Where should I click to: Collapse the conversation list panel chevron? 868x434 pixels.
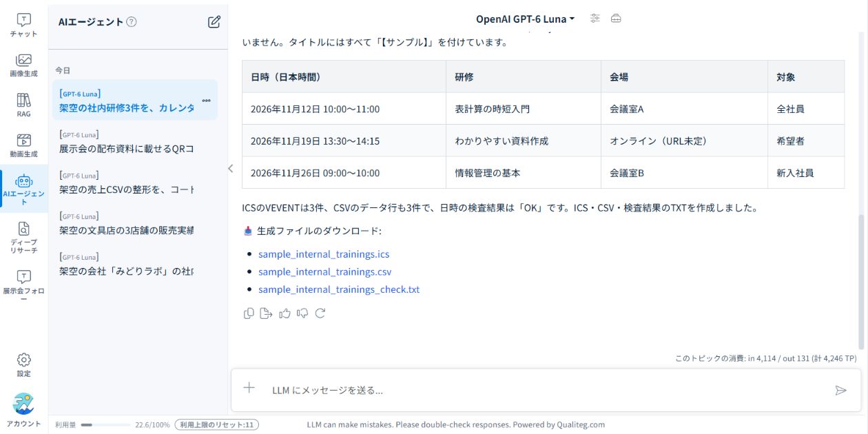pos(230,168)
